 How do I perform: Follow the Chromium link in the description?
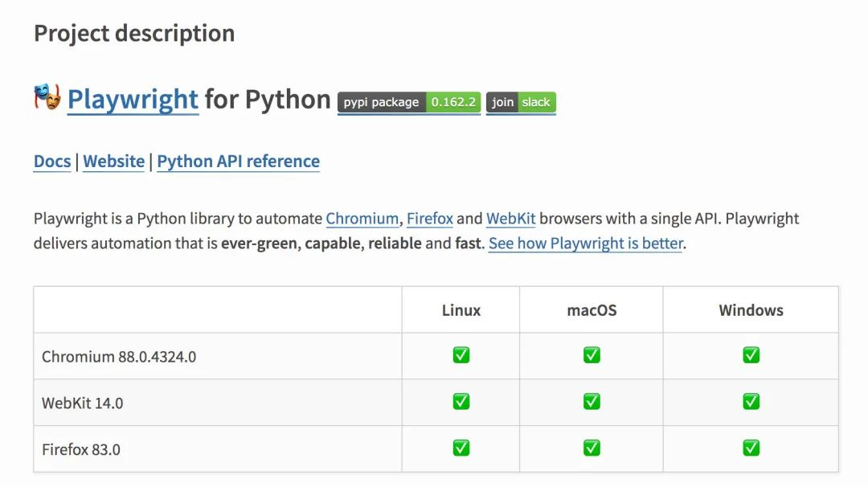pyautogui.click(x=362, y=219)
